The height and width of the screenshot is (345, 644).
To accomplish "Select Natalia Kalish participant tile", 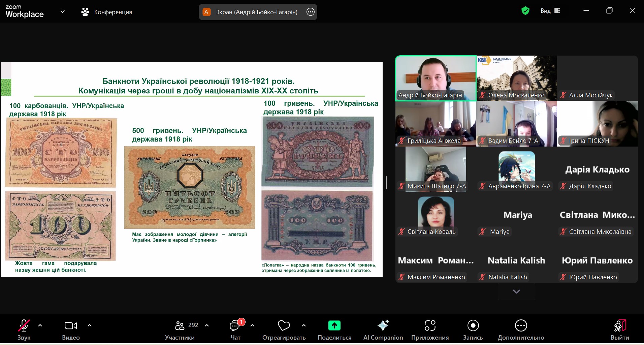I will (516, 260).
